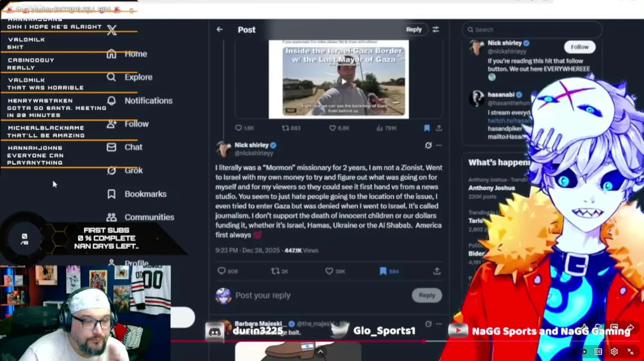644x361 pixels.
Task: Click the Notifications menu label
Action: click(148, 100)
